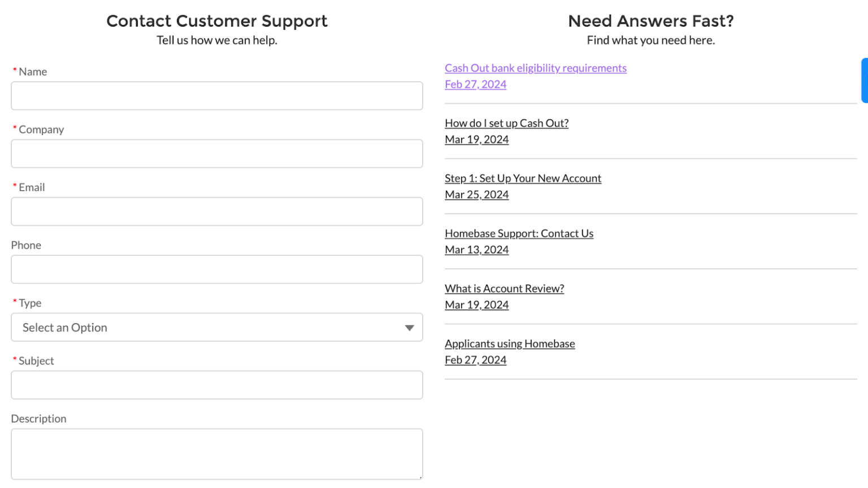Open the Applicants using Homebase article

click(x=510, y=343)
